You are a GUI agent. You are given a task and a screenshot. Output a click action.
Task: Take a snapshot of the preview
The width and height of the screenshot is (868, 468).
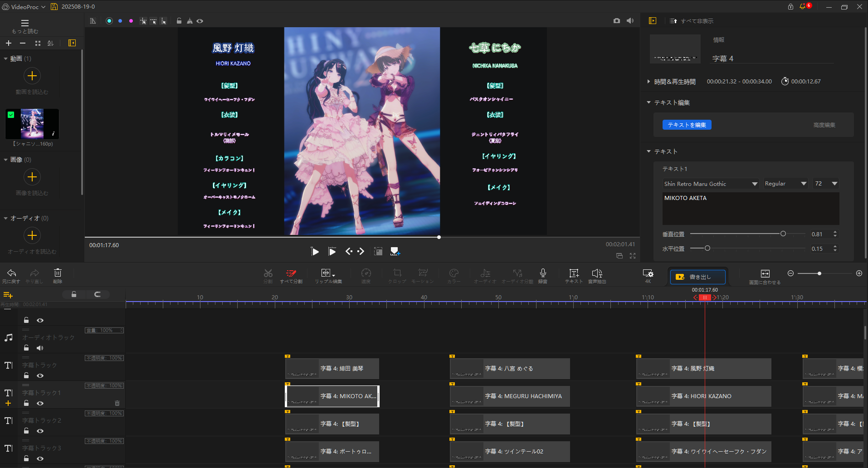pyautogui.click(x=617, y=21)
